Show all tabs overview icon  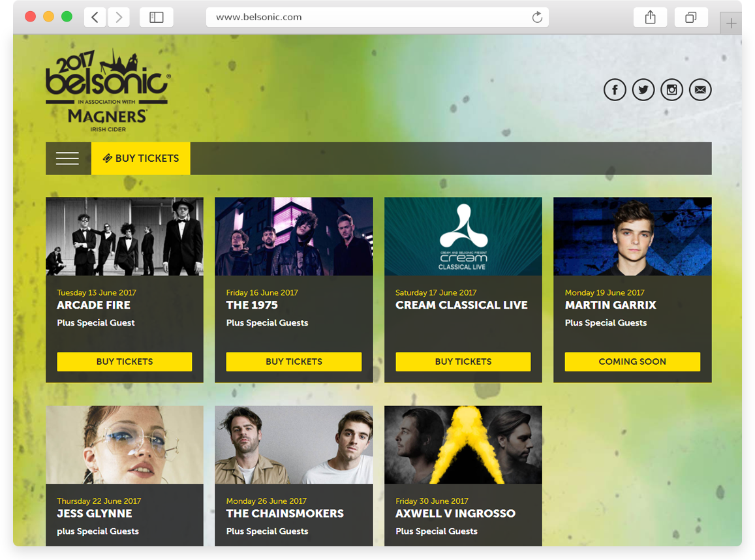691,18
